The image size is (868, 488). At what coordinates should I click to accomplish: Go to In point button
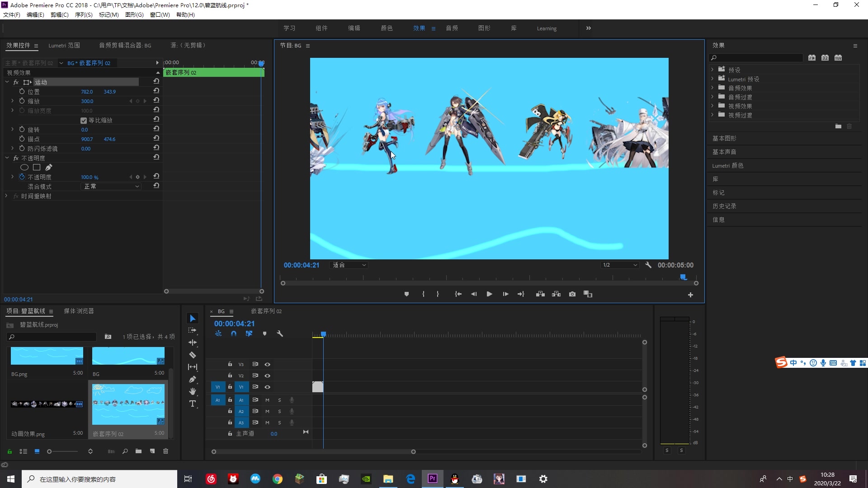[458, 294]
